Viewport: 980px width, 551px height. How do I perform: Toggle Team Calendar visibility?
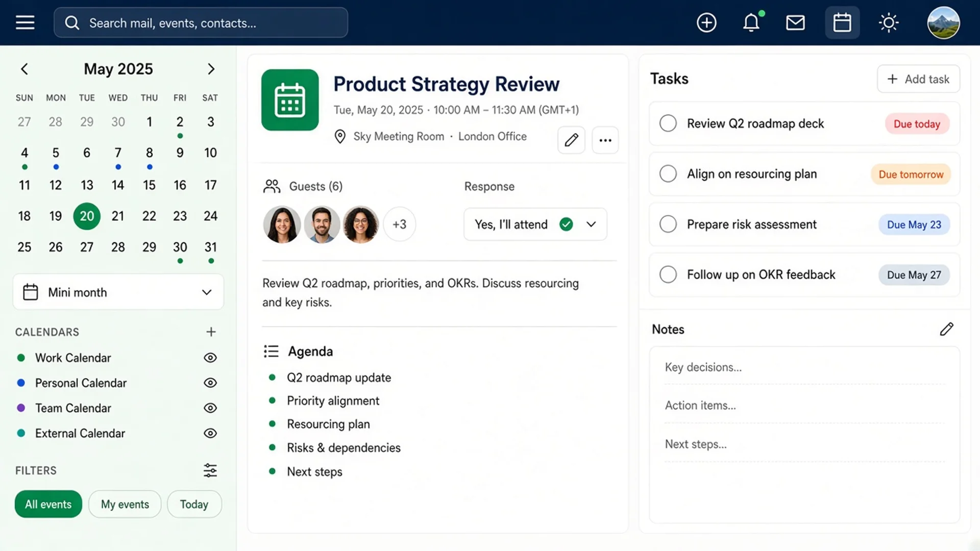(x=210, y=408)
